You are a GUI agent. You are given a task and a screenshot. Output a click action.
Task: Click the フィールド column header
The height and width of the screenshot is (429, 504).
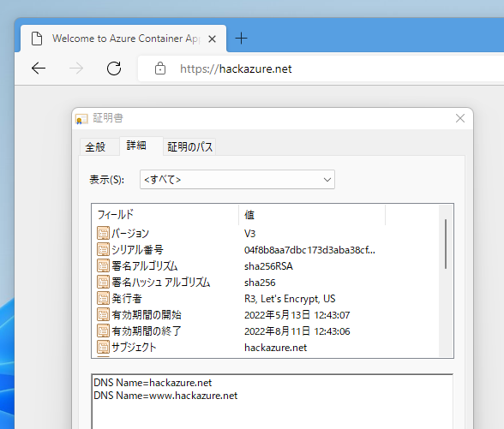point(165,214)
